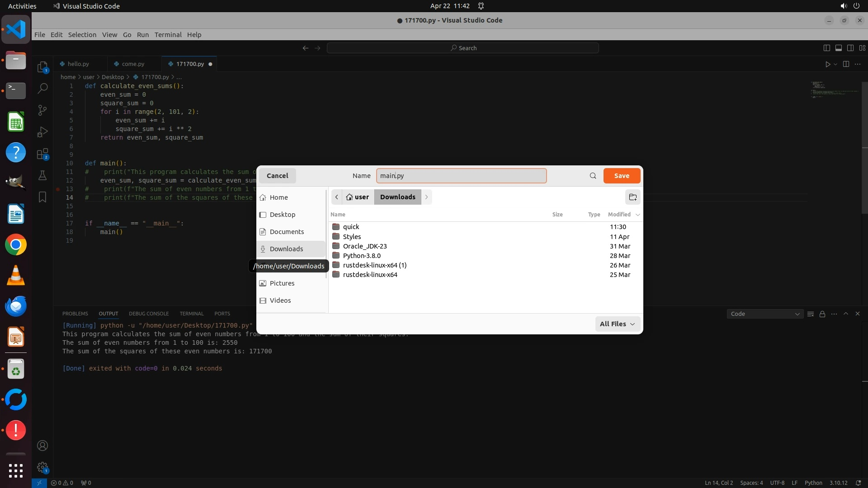868x488 pixels.
Task: Toggle the bottom panel layout icon
Action: point(838,48)
